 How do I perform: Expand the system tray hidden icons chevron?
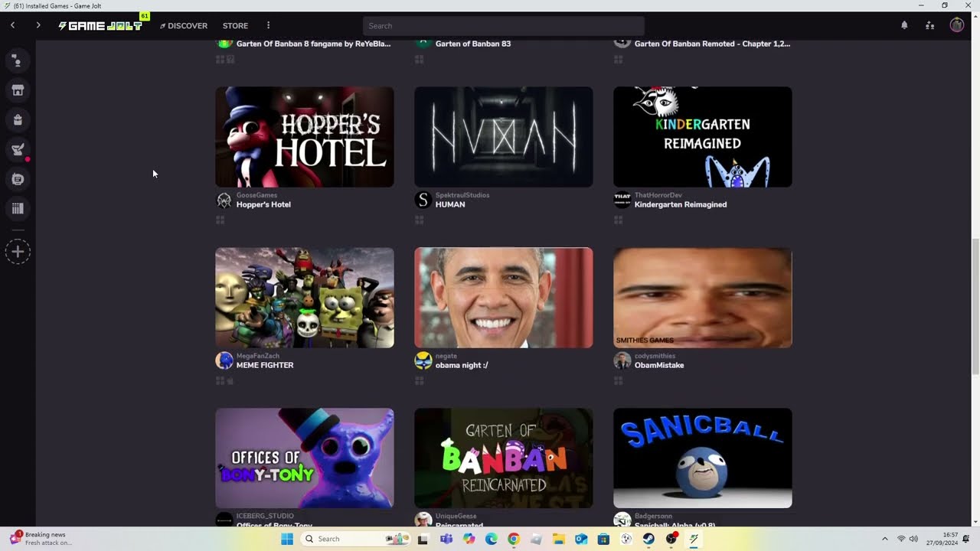(884, 539)
